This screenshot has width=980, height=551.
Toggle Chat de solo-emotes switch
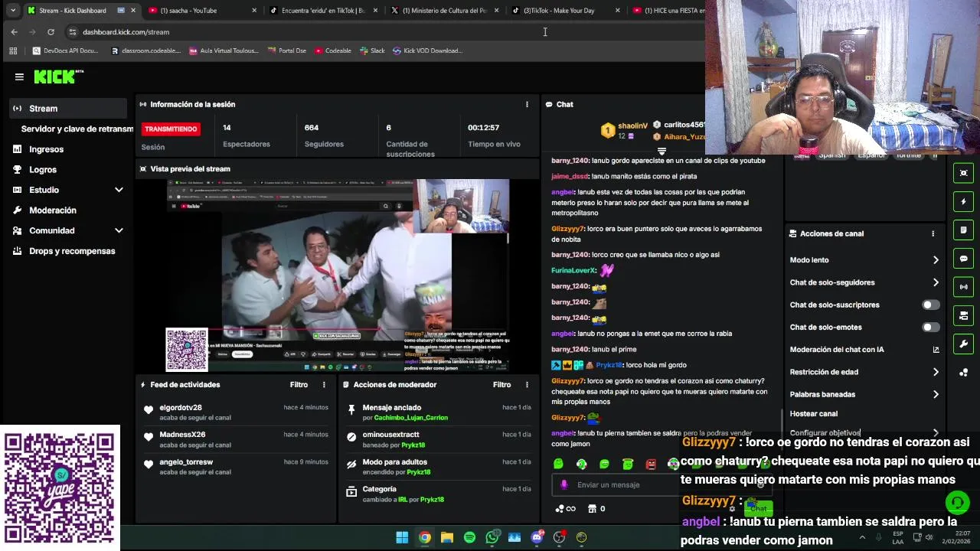pos(930,327)
